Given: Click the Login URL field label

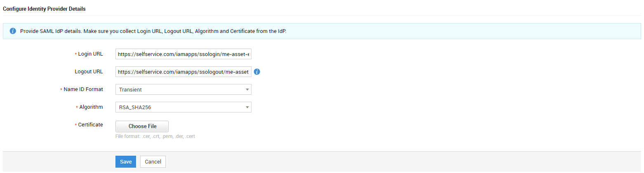Looking at the screenshot, I should 90,54.
